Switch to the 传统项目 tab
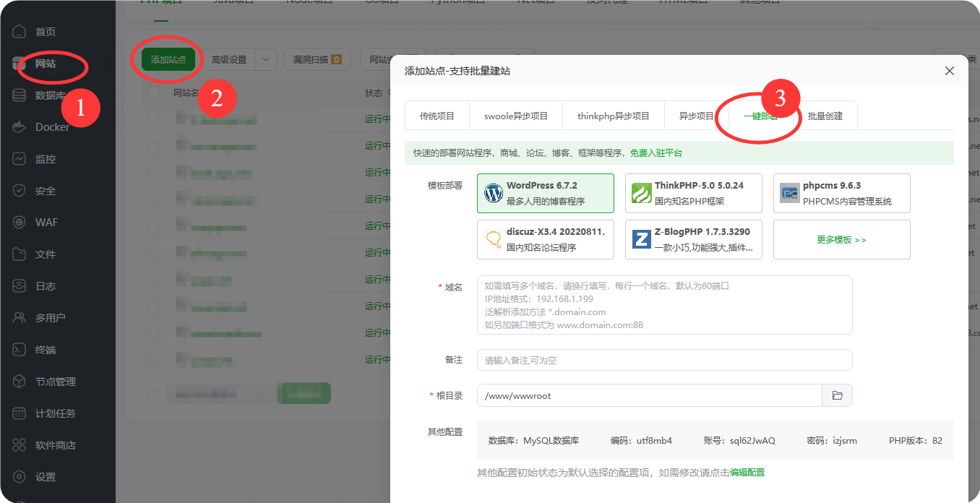This screenshot has width=980, height=503. 437,116
